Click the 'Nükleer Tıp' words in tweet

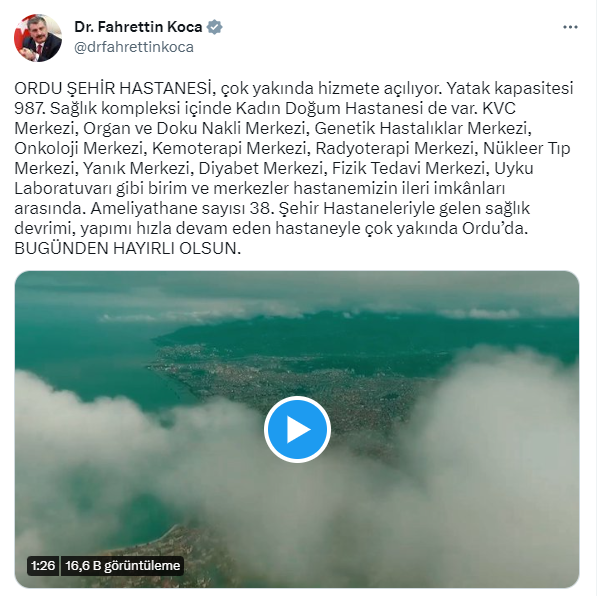click(526, 148)
